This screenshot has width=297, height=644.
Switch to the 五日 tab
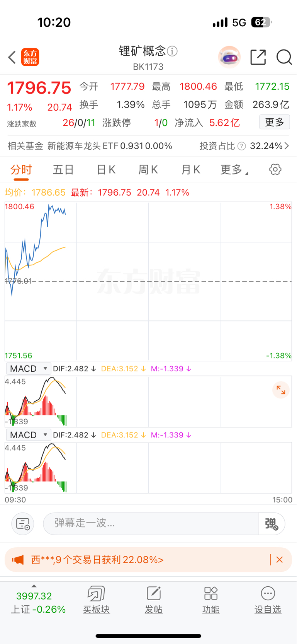click(x=63, y=170)
